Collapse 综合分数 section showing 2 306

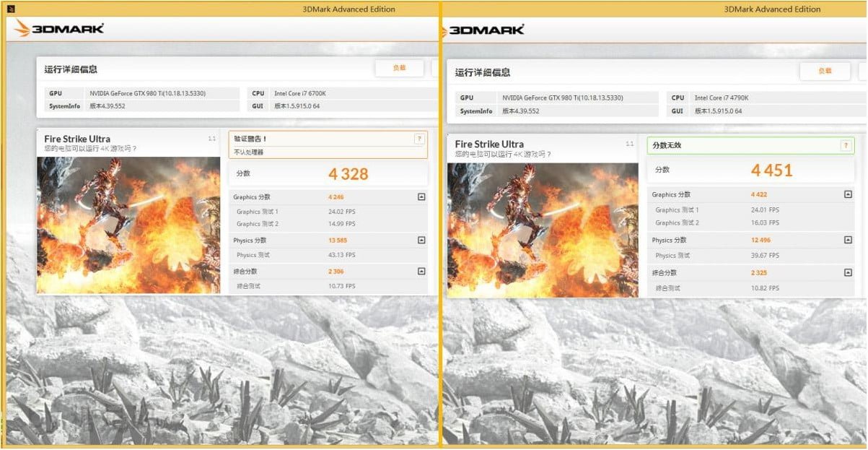pos(421,272)
